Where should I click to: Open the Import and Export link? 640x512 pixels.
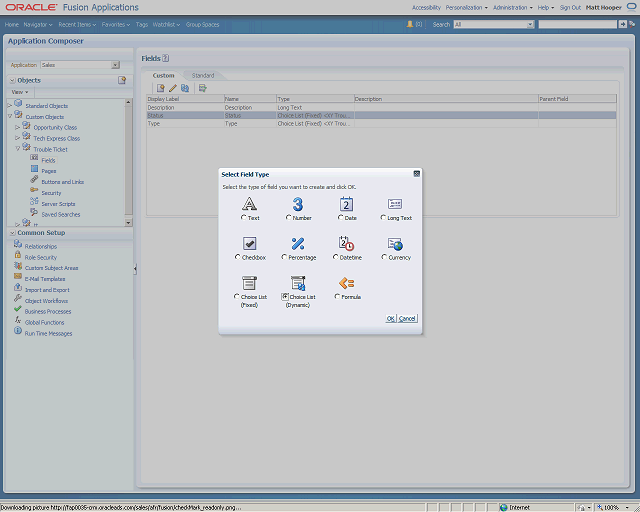[x=47, y=290]
